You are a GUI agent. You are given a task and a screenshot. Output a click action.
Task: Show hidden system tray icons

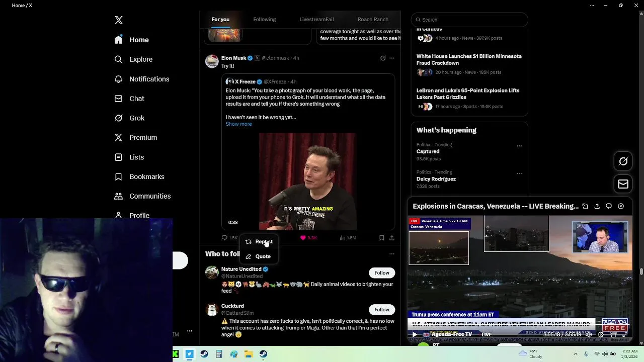(576, 354)
